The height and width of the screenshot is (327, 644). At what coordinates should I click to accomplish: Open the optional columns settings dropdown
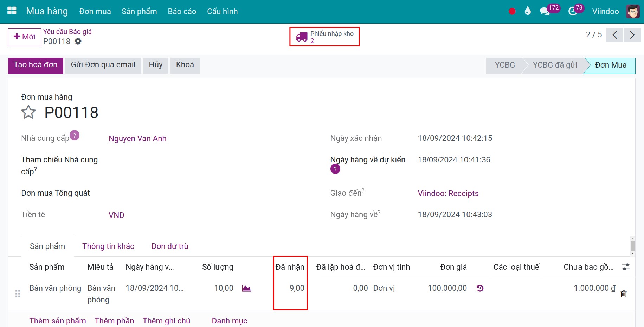pos(626,267)
